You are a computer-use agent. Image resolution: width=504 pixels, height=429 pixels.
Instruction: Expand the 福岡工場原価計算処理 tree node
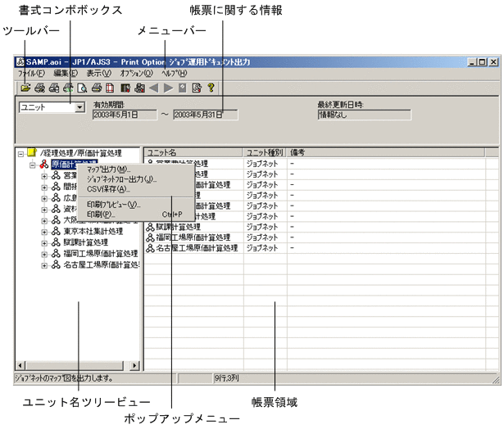point(44,255)
